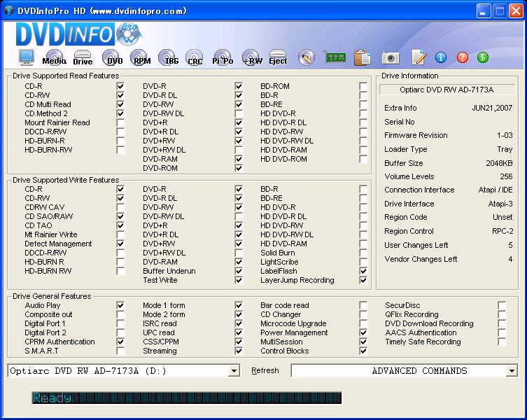Click the Volume Levels value 256
The height and width of the screenshot is (420, 527).
pos(506,176)
